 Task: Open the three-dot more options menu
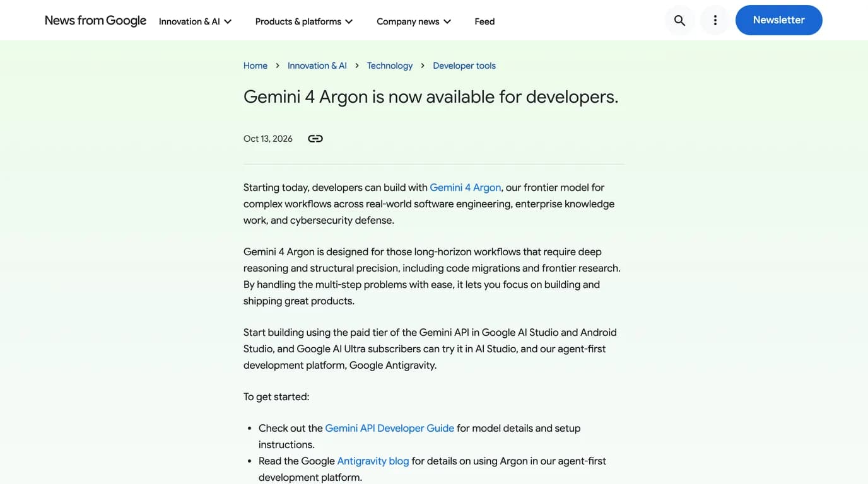[x=715, y=20]
